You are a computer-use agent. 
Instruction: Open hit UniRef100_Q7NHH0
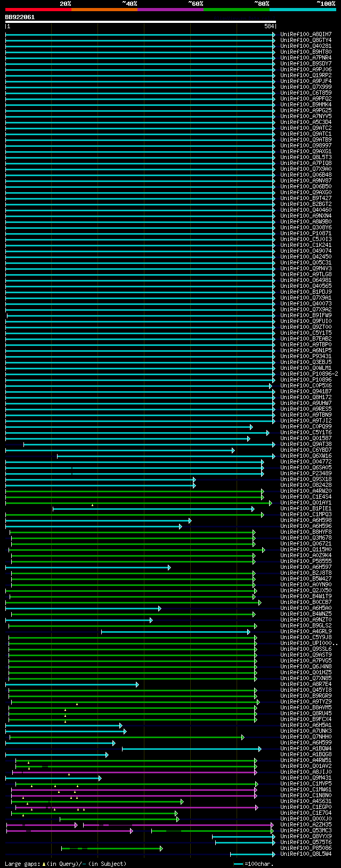coord(306,737)
